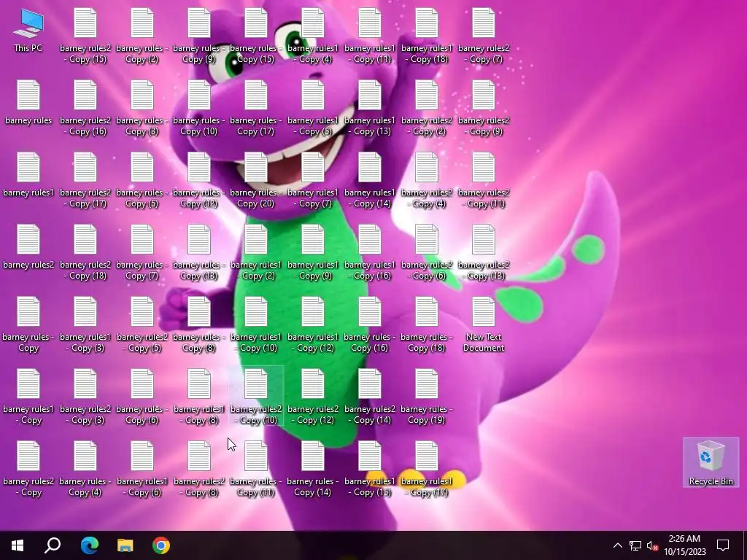The width and height of the screenshot is (747, 560).
Task: Select barney rules1 - Copy (8)
Action: [x=199, y=397]
